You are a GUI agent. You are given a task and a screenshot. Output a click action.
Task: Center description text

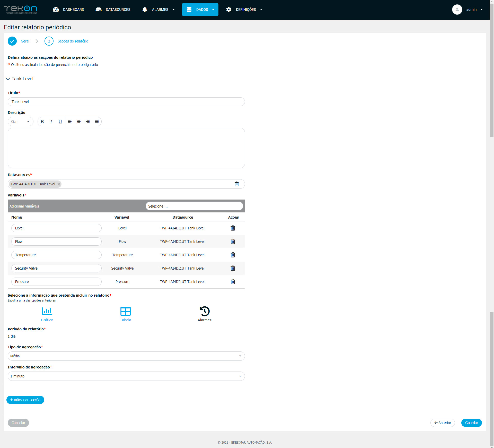pos(79,122)
